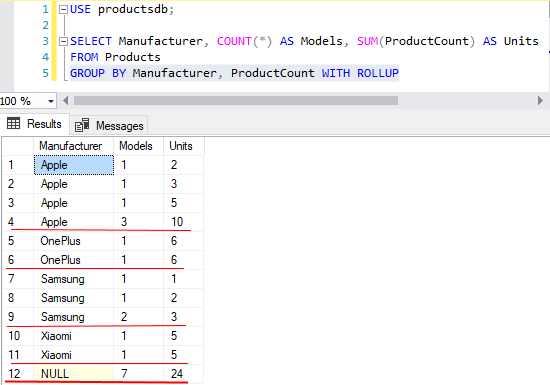Click the editor horizontal scrollbar thumb
This screenshot has height=385, width=550.
click(236, 101)
